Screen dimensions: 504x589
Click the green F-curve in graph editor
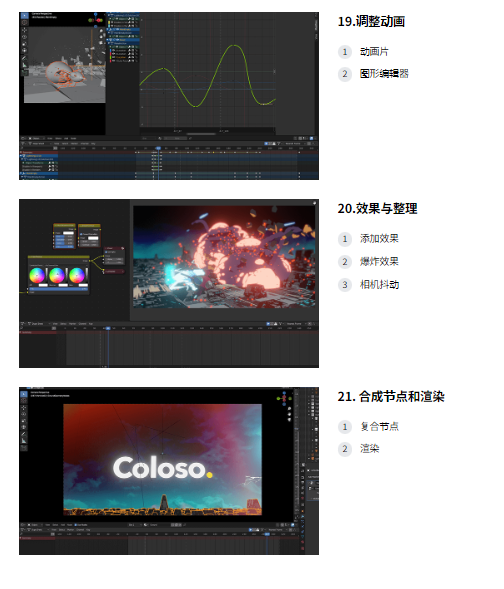(208, 76)
